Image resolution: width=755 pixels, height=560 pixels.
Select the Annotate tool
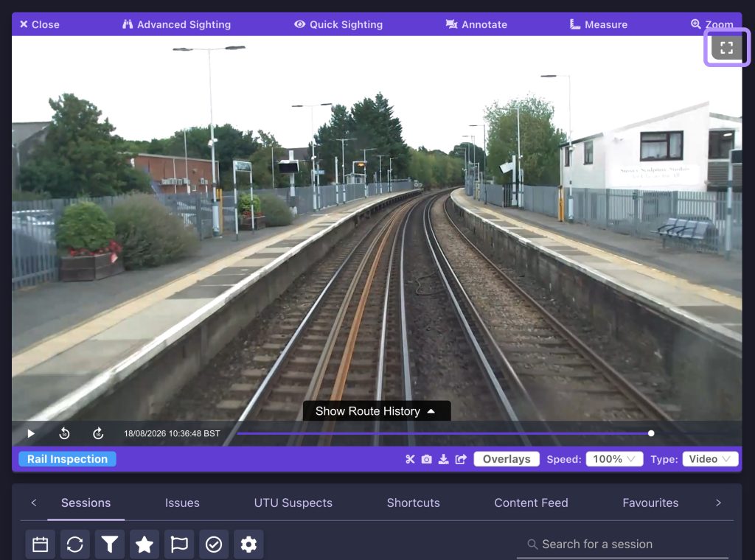pos(476,24)
